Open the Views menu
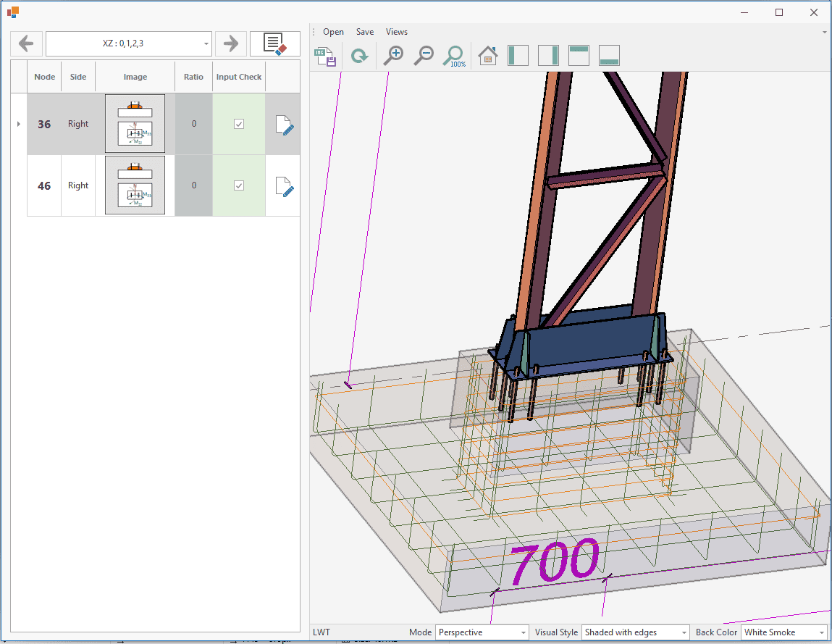This screenshot has width=832, height=644. click(x=396, y=32)
